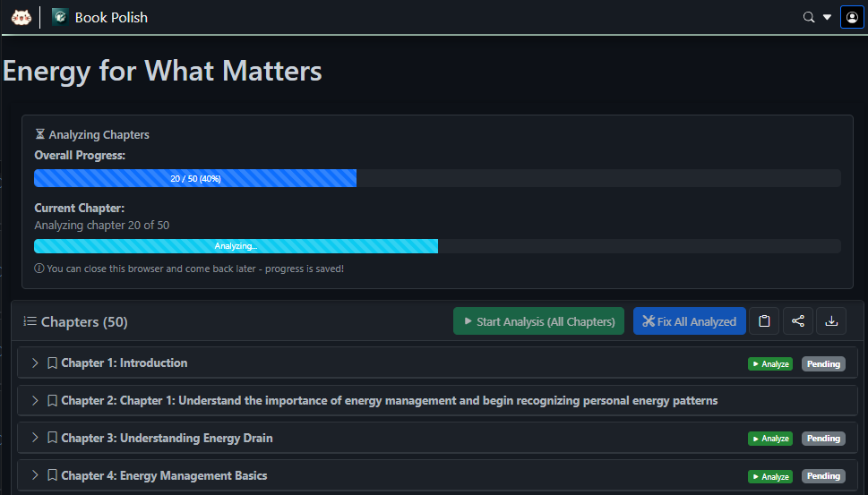The width and height of the screenshot is (868, 495).
Task: Click the Overall Progress bar
Action: point(437,178)
